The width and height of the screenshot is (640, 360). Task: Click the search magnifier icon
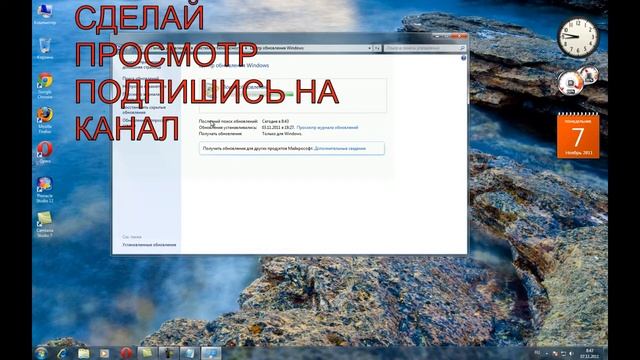(x=462, y=48)
